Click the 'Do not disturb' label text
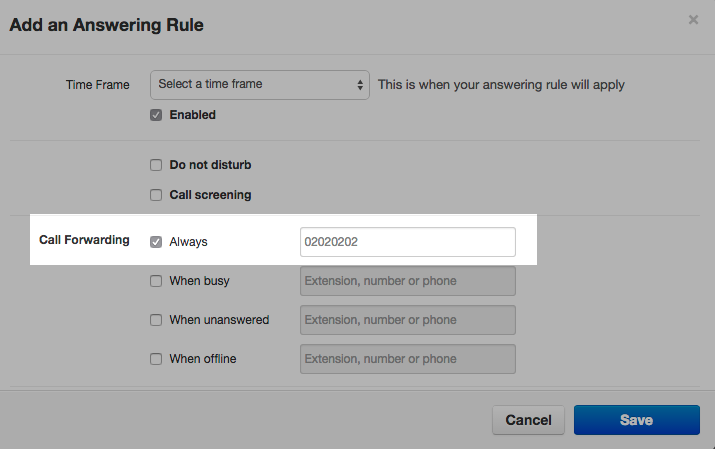Viewport: 715px width, 449px height. [x=210, y=165]
